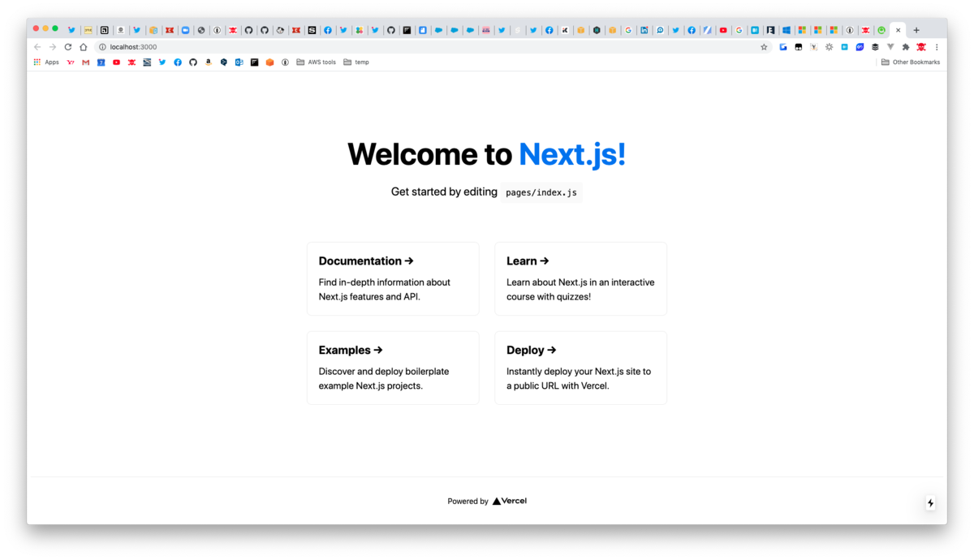The height and width of the screenshot is (560, 974).
Task: Click the browser forward arrow
Action: (53, 47)
